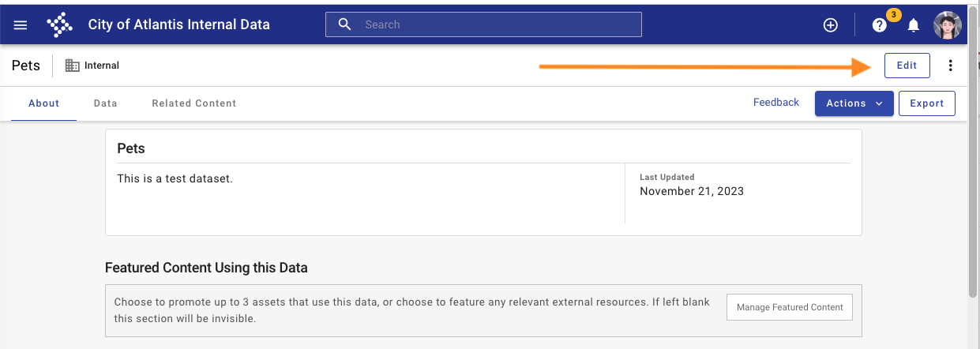This screenshot has width=980, height=349.
Task: Click the Actions chevron arrow
Action: (879, 103)
